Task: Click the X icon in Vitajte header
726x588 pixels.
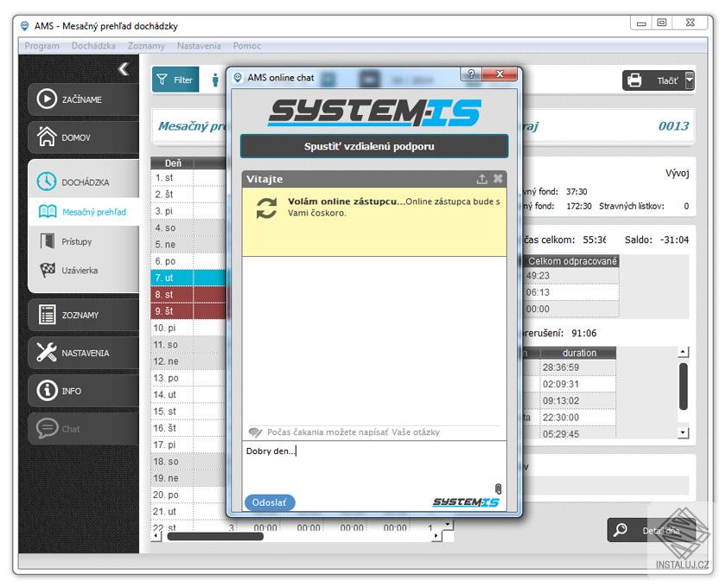Action: [498, 178]
